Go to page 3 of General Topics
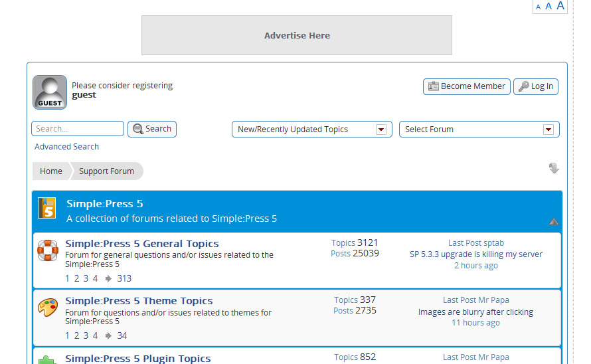 click(86, 279)
